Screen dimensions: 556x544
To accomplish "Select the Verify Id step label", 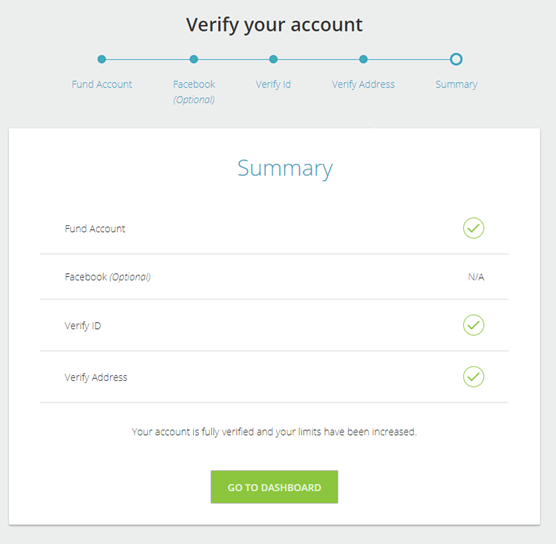I will pos(273,84).
